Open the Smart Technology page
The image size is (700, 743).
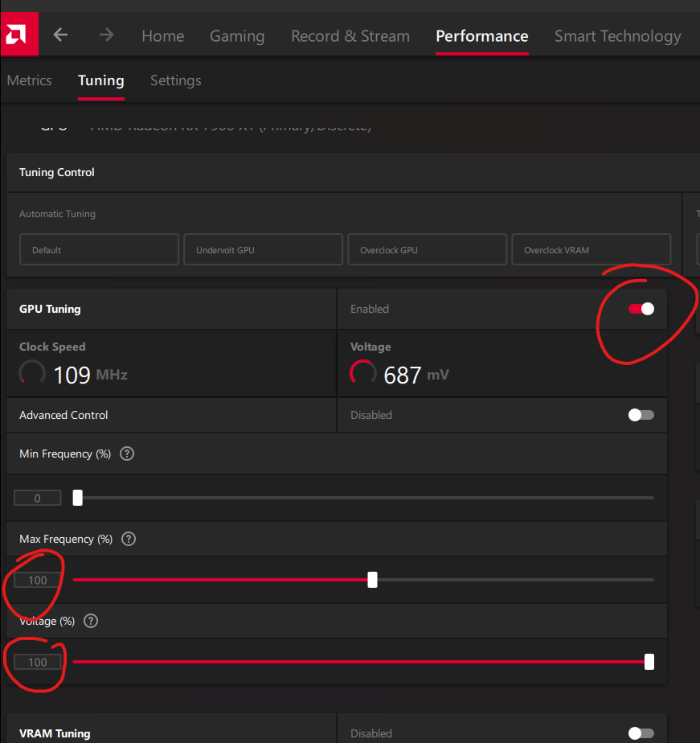pyautogui.click(x=617, y=36)
